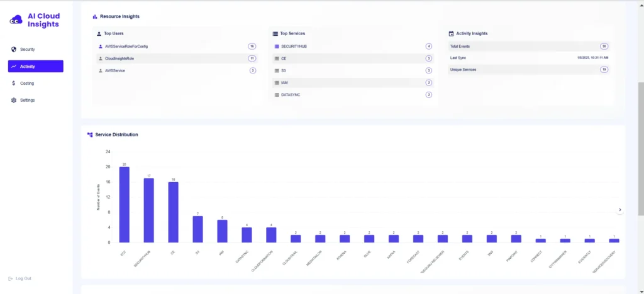644x294 pixels.
Task: Click the DATASYNC bar in the chart
Action: [247, 235]
